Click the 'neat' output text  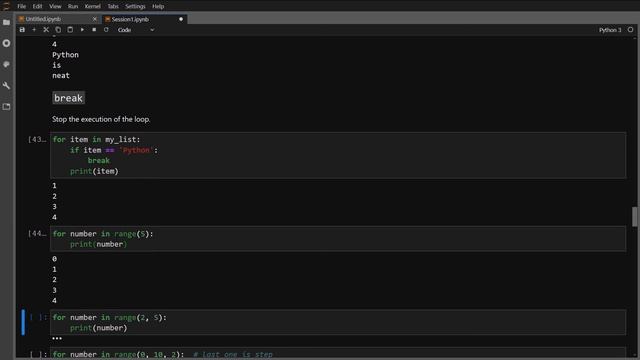tap(61, 76)
